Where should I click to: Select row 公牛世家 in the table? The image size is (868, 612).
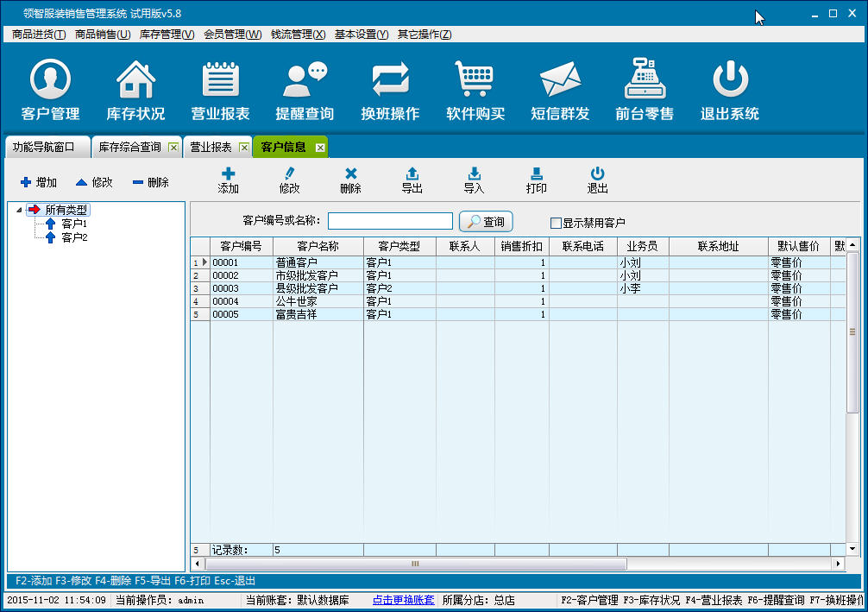coord(519,301)
